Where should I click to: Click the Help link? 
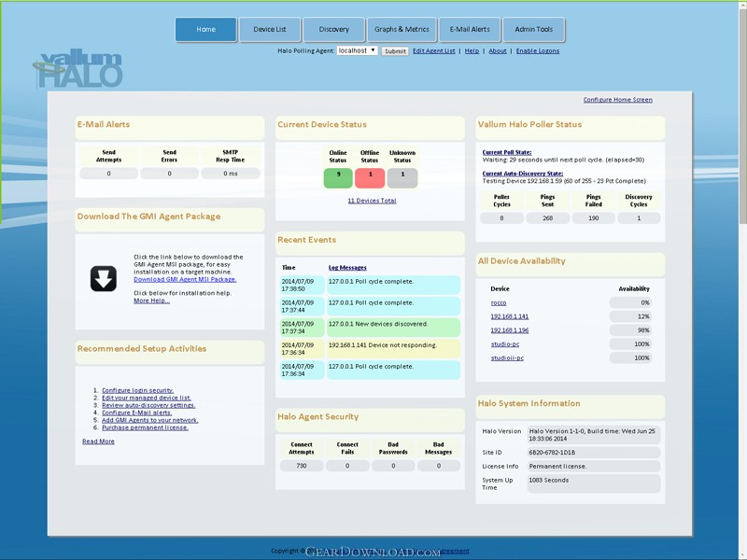[472, 51]
